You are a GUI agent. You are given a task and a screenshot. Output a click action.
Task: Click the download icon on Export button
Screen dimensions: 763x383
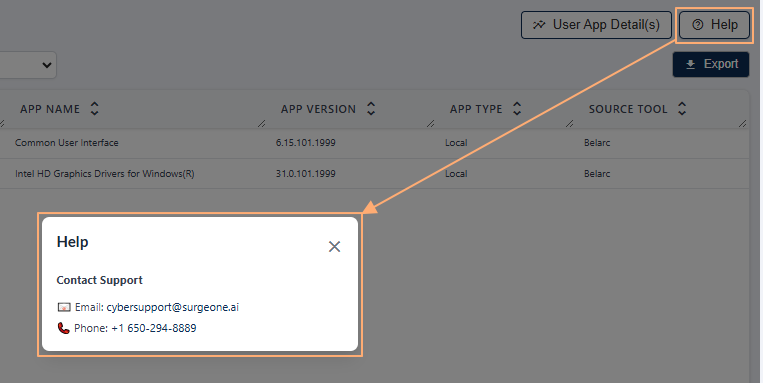point(690,64)
